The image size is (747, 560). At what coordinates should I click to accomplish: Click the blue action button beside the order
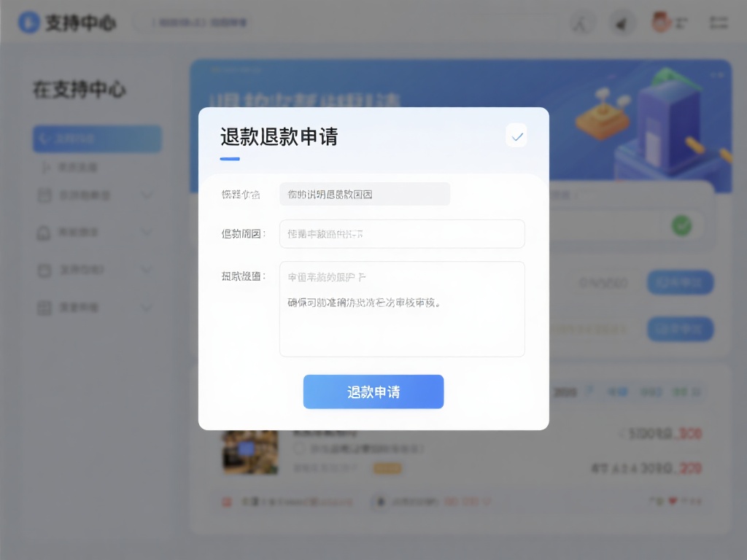pyautogui.click(x=680, y=282)
